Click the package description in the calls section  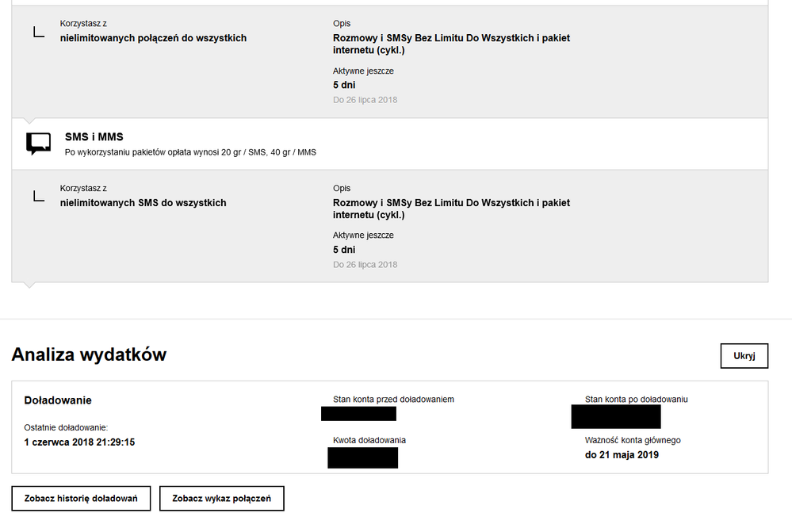(451, 44)
